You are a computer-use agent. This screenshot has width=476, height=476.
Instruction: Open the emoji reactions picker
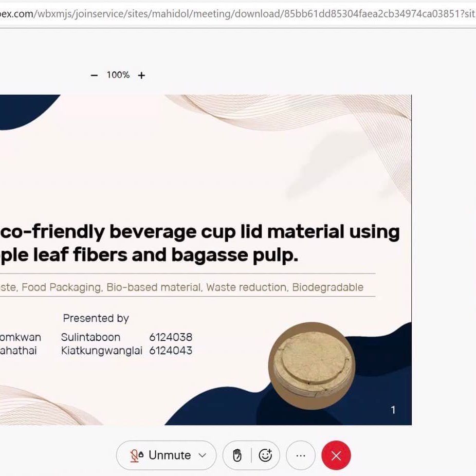tap(265, 455)
